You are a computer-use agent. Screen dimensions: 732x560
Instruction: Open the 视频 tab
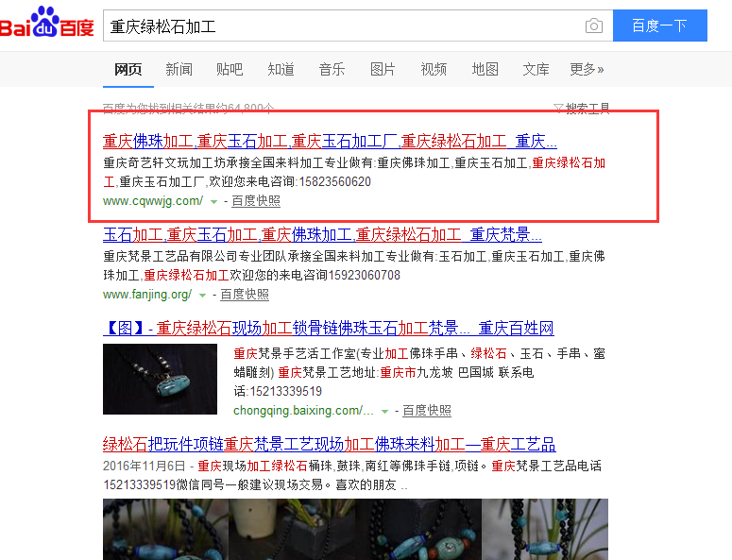[x=434, y=70]
